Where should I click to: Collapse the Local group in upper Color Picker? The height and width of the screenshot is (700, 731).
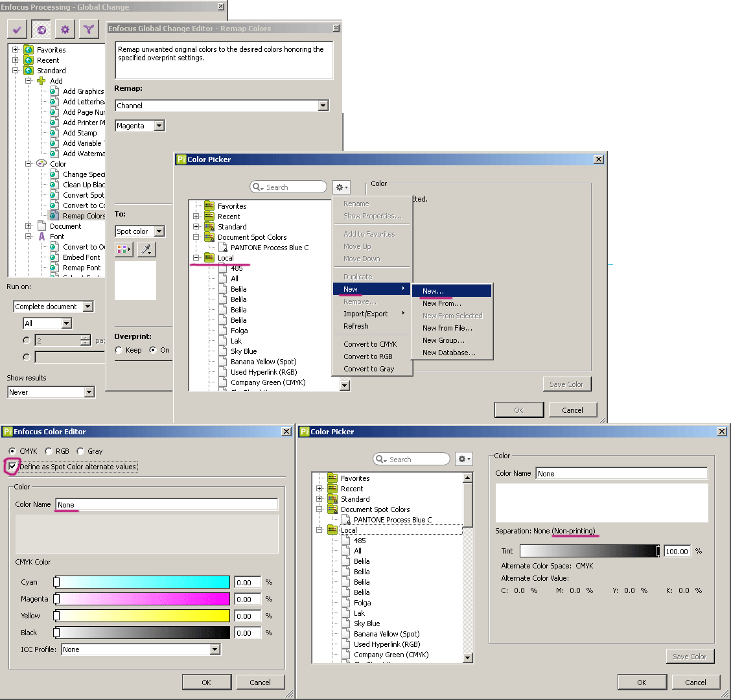click(196, 258)
